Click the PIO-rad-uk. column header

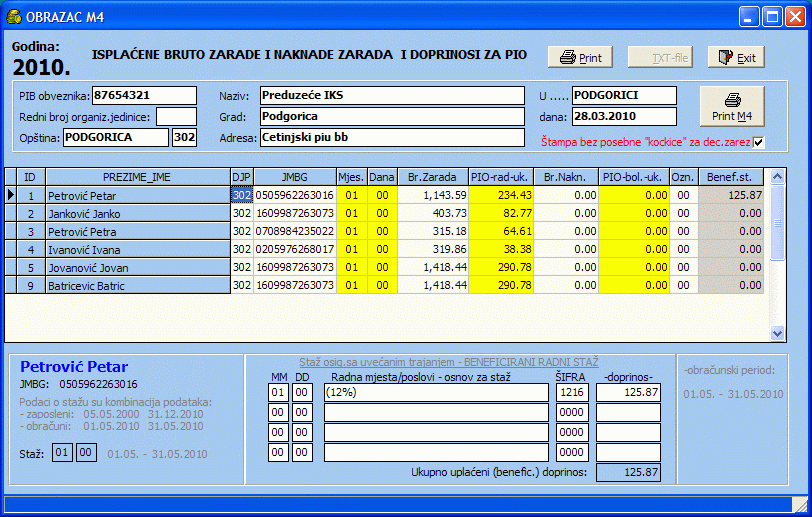coord(500,177)
